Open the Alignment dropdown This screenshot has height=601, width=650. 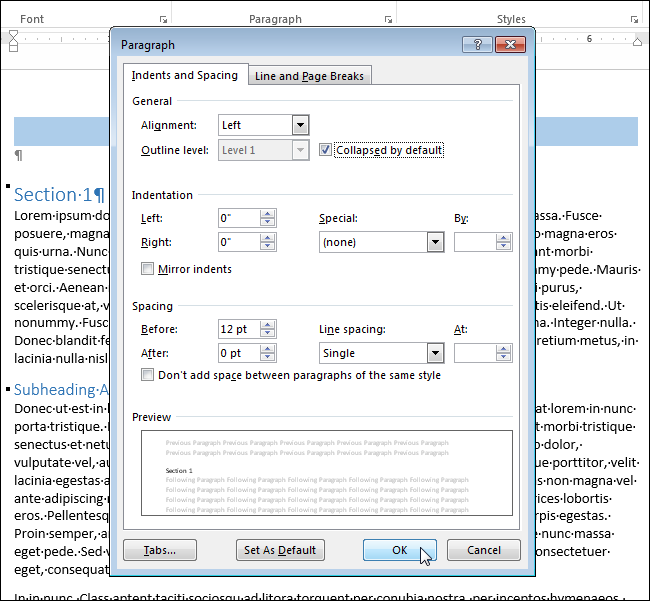(x=299, y=125)
